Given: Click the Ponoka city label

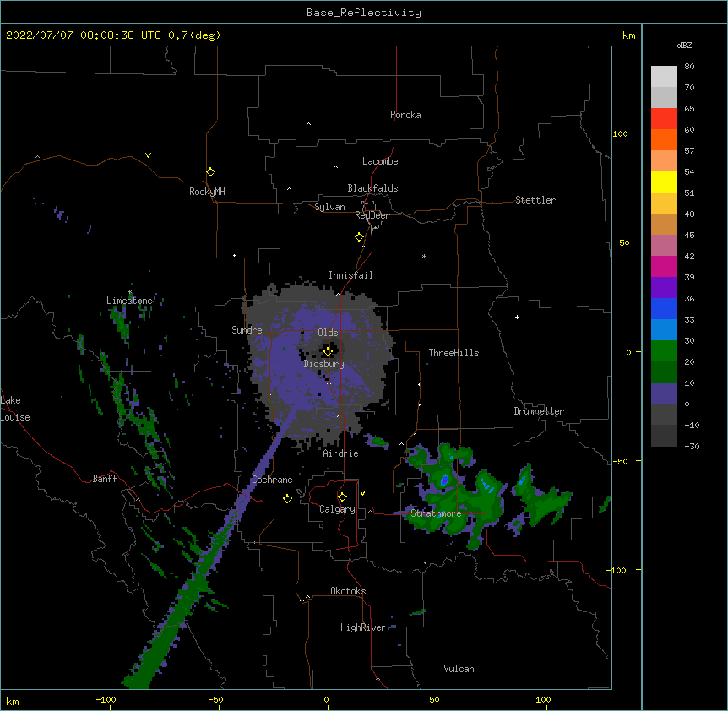Looking at the screenshot, I should click(x=405, y=115).
